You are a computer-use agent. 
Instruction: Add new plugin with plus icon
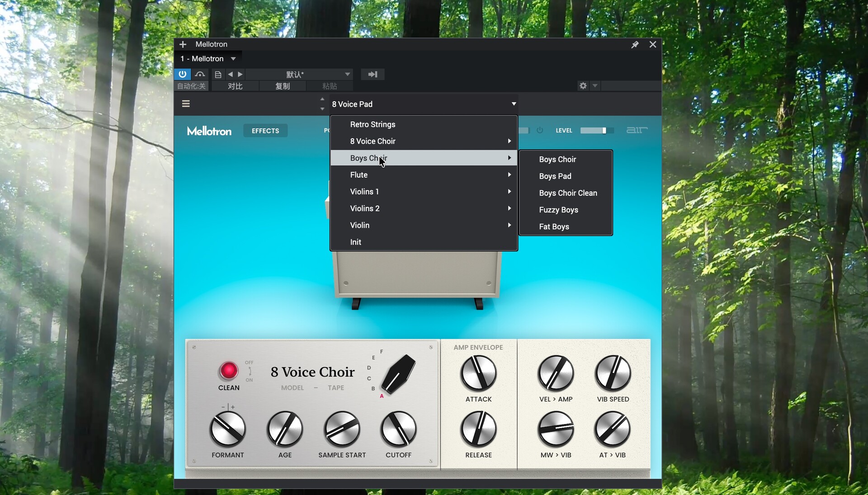point(183,44)
